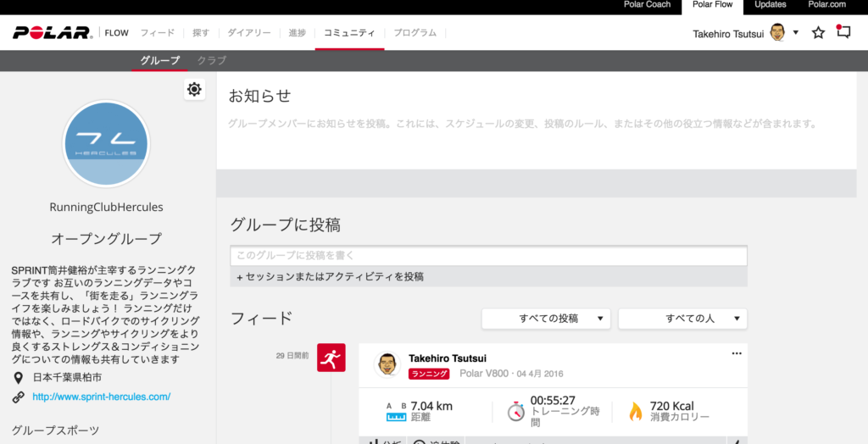Click the RunningClubHercules group logo
Viewport: 868px width, 444px height.
(x=106, y=144)
